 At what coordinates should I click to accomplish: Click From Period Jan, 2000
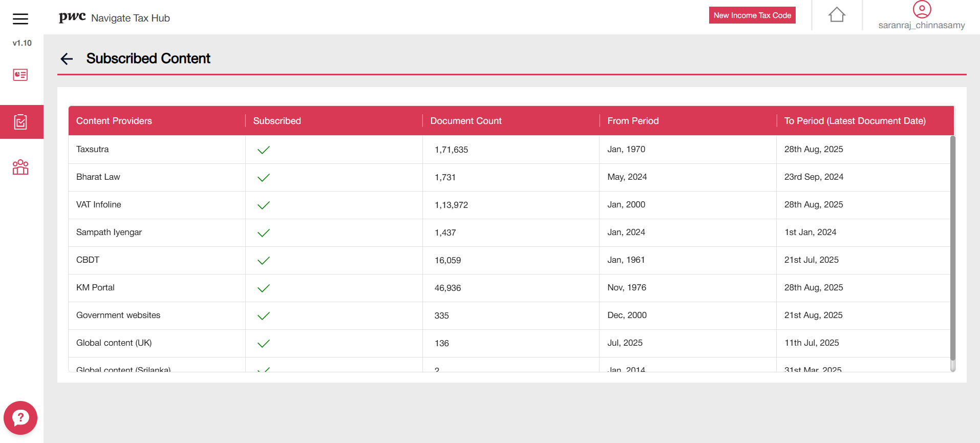pos(626,204)
